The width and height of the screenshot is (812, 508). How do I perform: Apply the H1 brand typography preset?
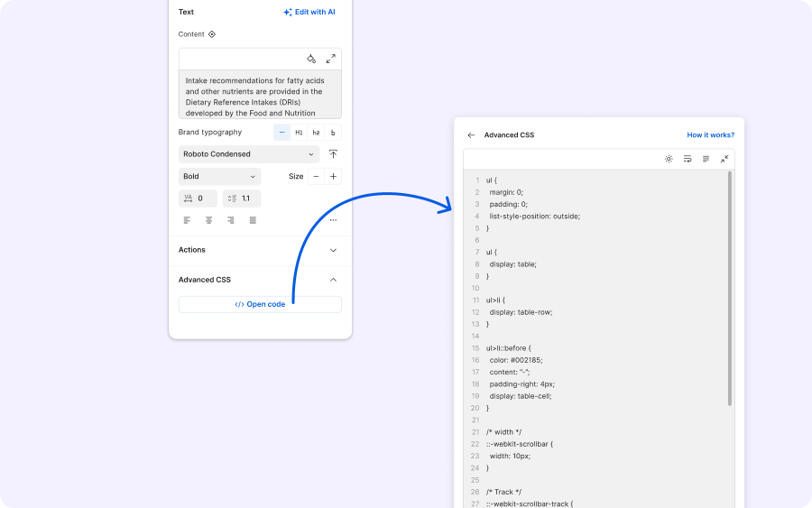click(x=299, y=133)
